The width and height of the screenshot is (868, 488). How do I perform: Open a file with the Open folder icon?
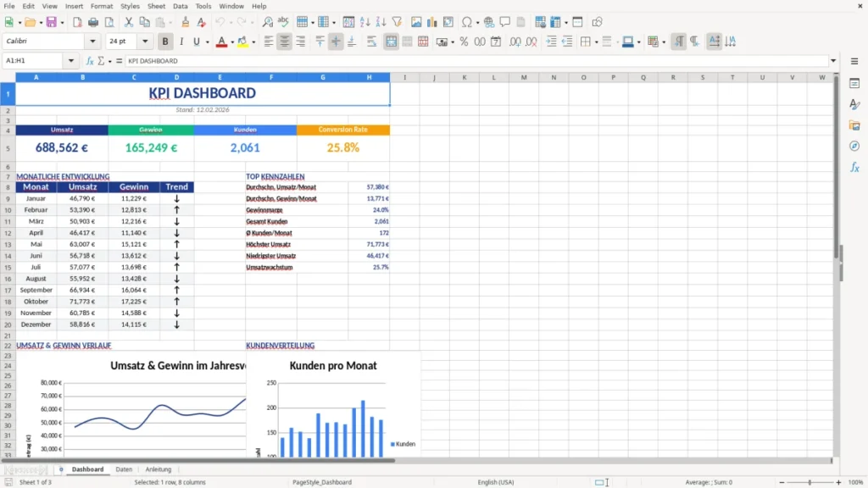pos(30,22)
